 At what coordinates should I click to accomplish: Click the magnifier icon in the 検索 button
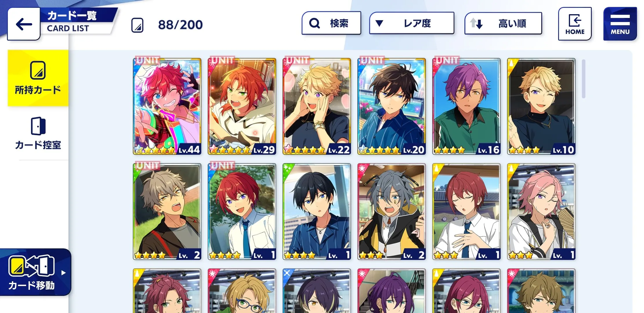(x=314, y=23)
